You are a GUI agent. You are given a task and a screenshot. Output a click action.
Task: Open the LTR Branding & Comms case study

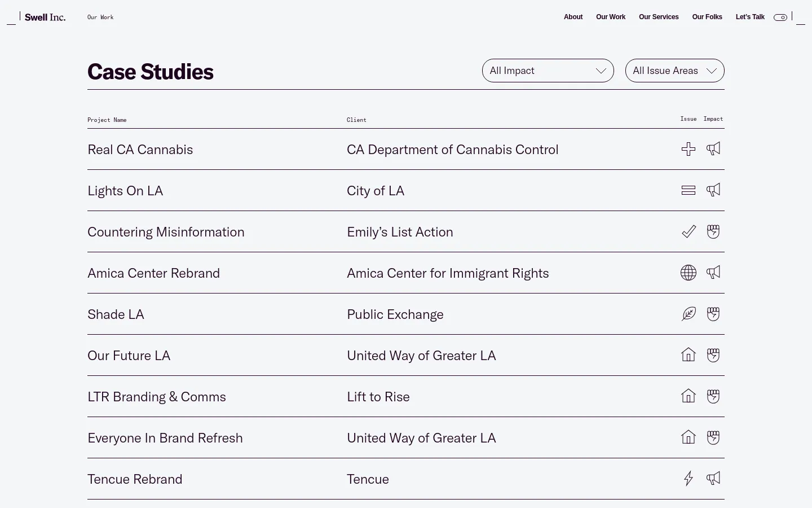point(157,397)
